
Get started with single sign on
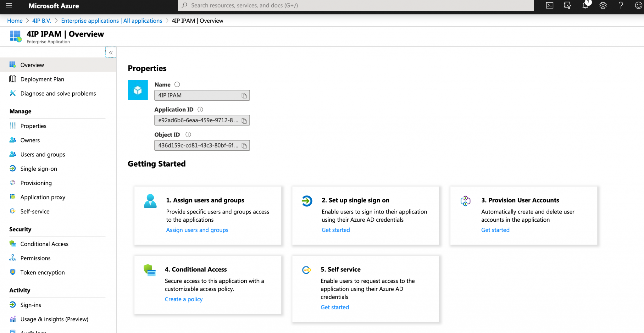point(336,230)
